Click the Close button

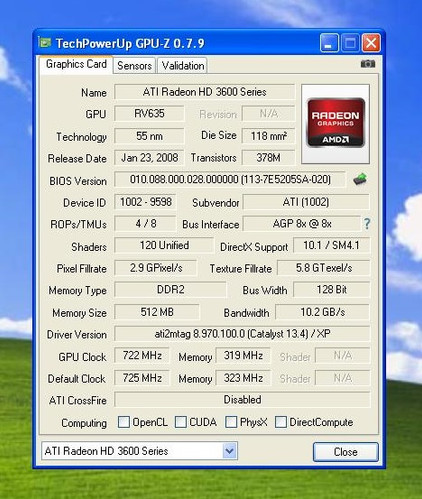(346, 452)
